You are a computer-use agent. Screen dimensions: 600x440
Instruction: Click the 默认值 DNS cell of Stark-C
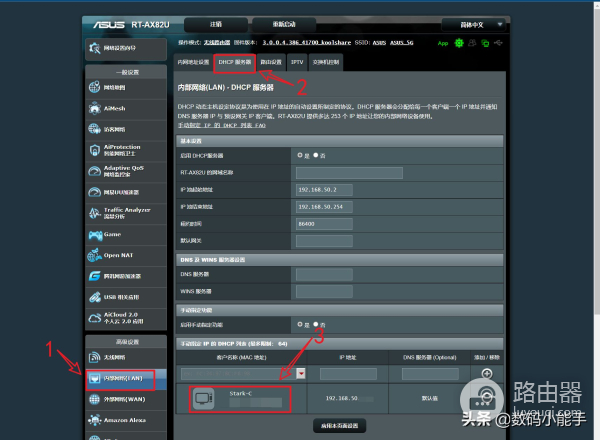(x=430, y=398)
